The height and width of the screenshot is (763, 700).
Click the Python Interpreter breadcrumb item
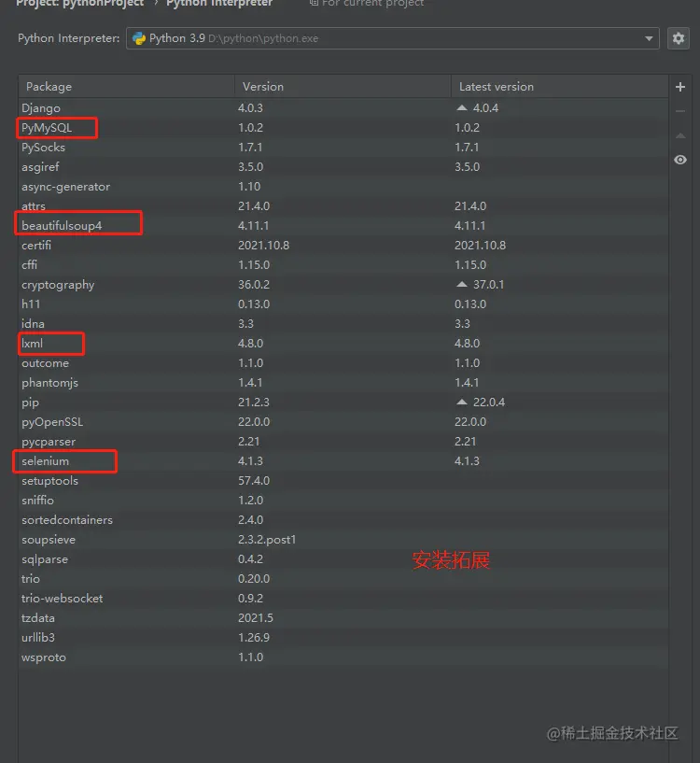click(219, 4)
